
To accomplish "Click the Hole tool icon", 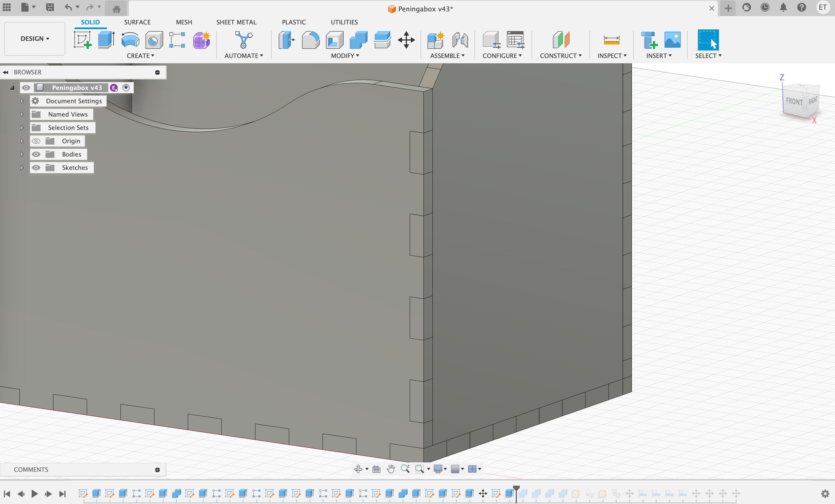I will click(x=154, y=40).
